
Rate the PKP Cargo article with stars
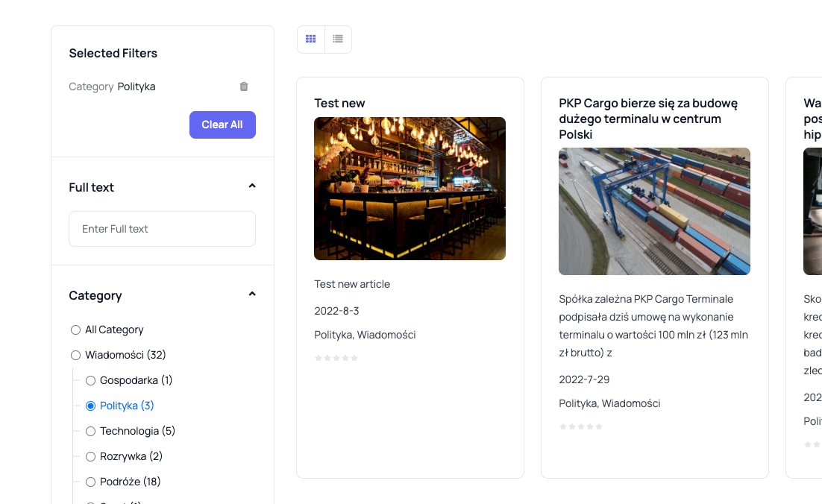point(581,426)
